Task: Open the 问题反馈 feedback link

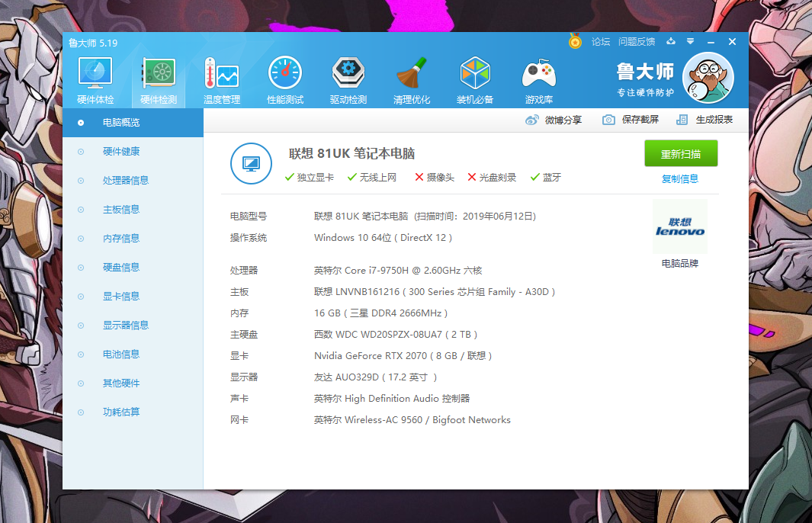Action: click(637, 41)
